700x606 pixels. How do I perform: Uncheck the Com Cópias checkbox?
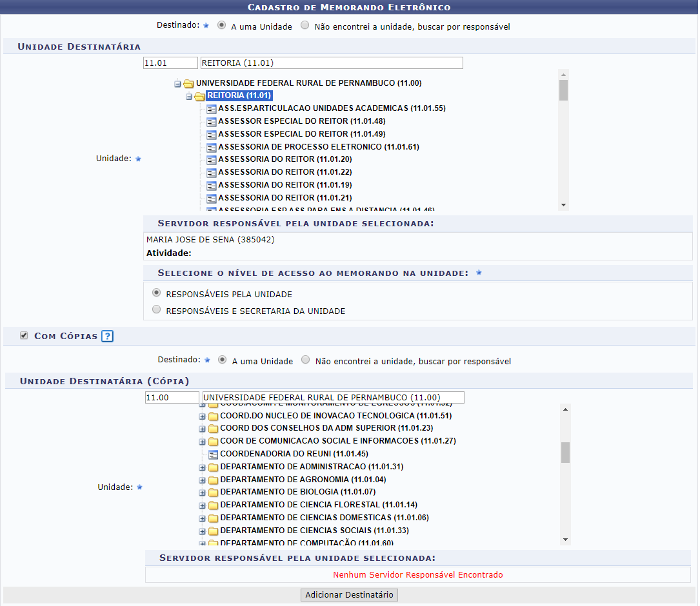pyautogui.click(x=24, y=336)
